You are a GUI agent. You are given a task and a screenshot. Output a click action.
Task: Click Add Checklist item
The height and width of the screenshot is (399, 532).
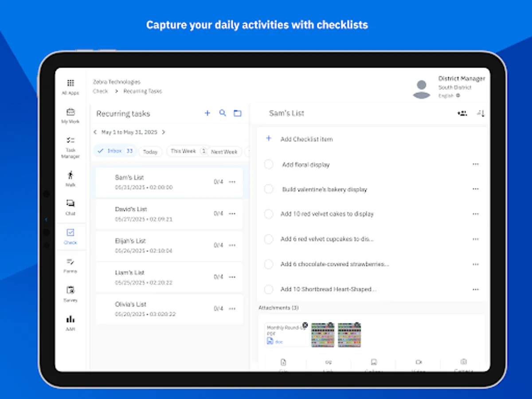(306, 139)
